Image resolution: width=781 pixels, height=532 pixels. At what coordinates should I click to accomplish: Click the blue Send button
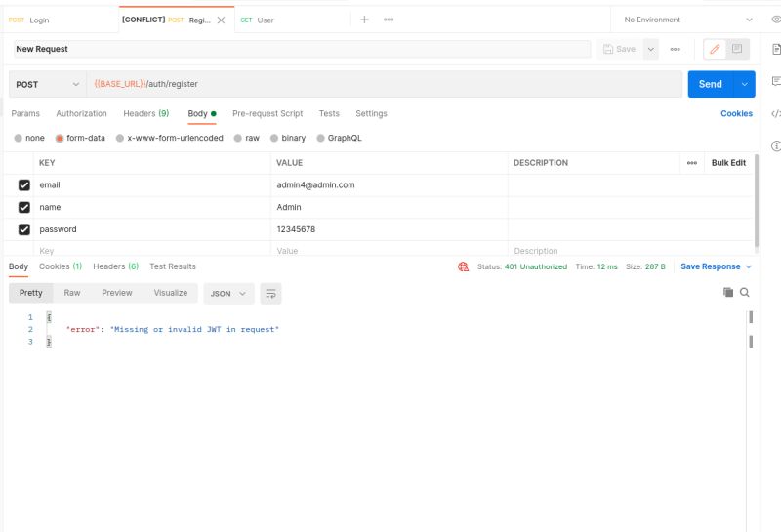(x=711, y=84)
